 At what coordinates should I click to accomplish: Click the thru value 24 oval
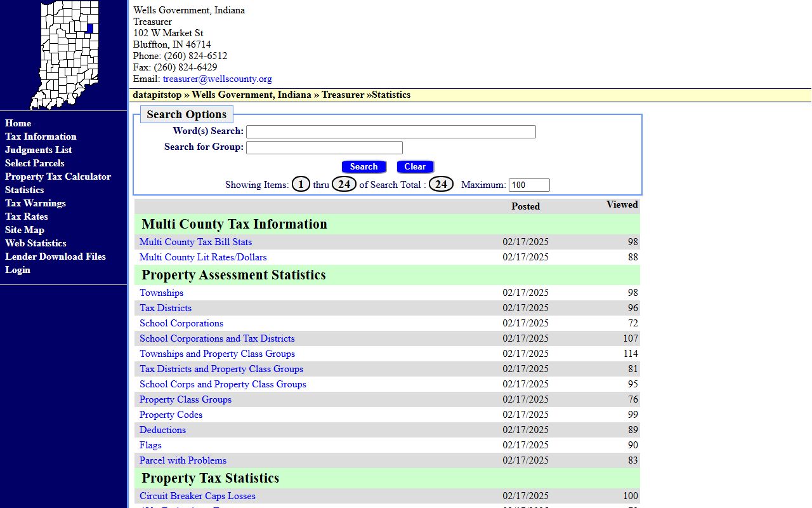pos(344,184)
